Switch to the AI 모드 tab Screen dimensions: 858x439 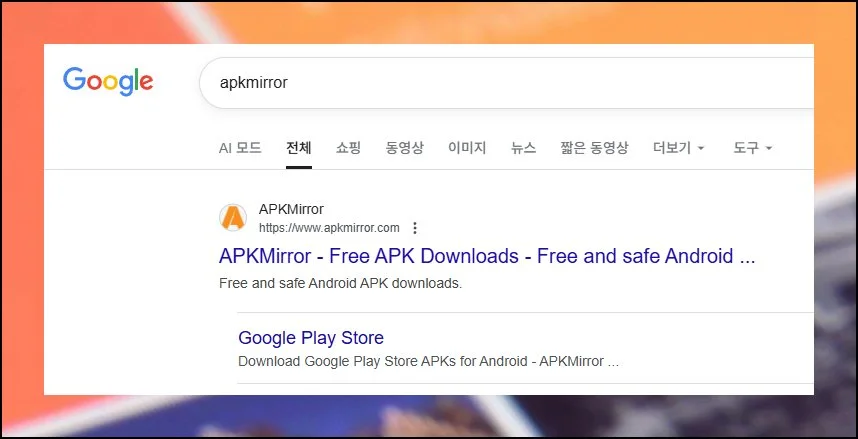point(240,148)
